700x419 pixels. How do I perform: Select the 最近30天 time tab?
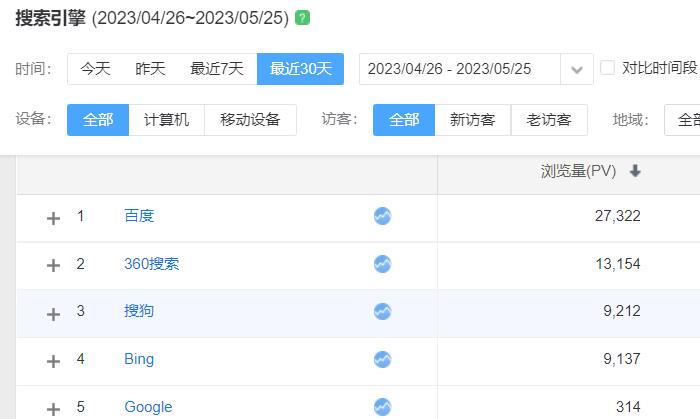tap(300, 69)
